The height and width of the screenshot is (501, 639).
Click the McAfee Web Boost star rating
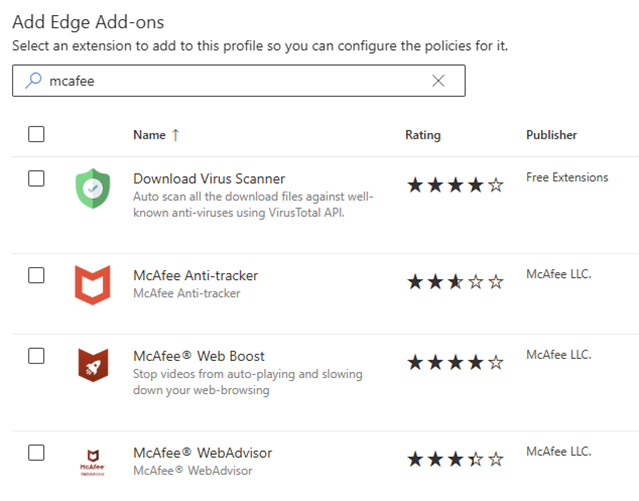click(x=455, y=362)
